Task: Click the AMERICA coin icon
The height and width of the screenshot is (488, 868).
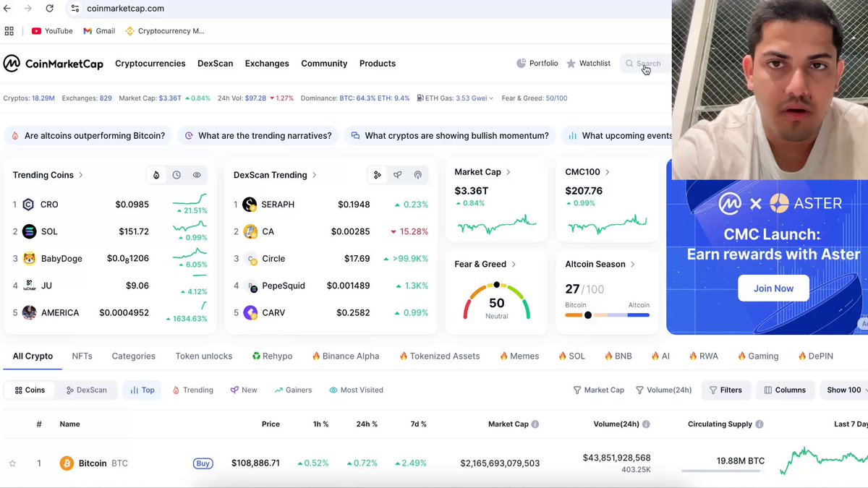Action: (29, 313)
